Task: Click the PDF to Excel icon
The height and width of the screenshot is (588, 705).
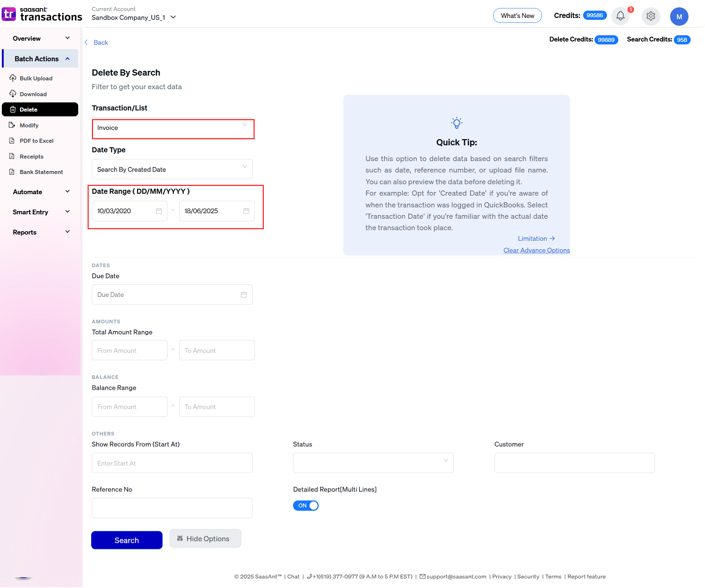Action: pyautogui.click(x=12, y=141)
